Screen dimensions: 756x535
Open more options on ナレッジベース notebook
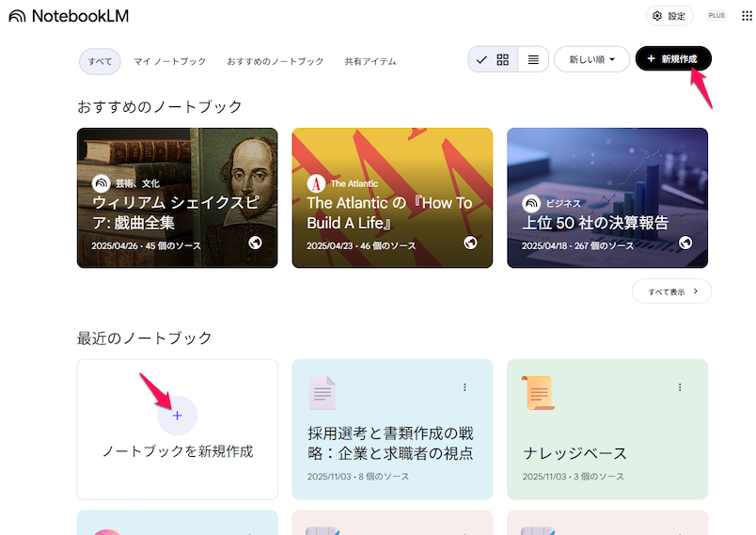tap(680, 387)
